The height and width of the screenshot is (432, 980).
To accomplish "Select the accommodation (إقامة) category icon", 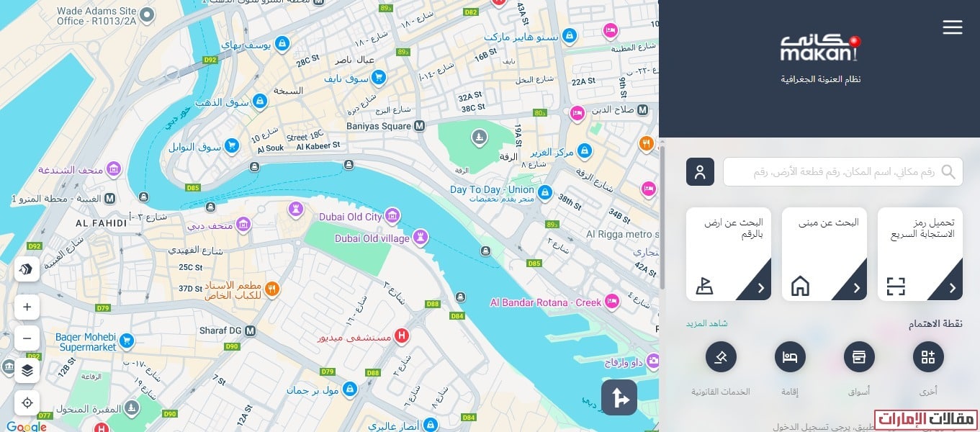I will 790,356.
